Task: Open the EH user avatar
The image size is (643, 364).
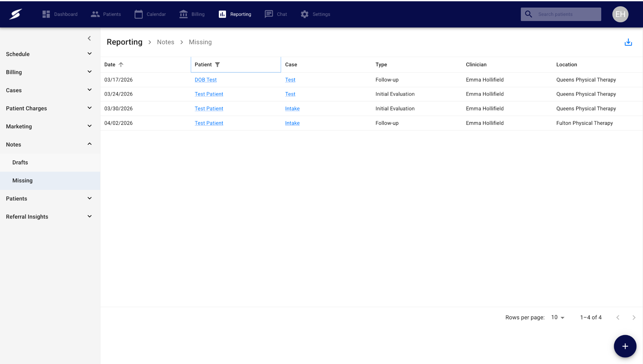Action: click(x=620, y=14)
